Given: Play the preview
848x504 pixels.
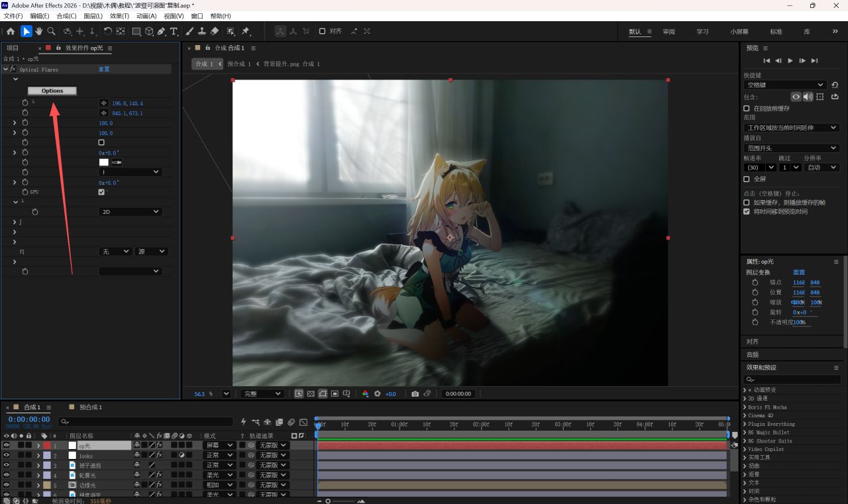Looking at the screenshot, I should (790, 61).
